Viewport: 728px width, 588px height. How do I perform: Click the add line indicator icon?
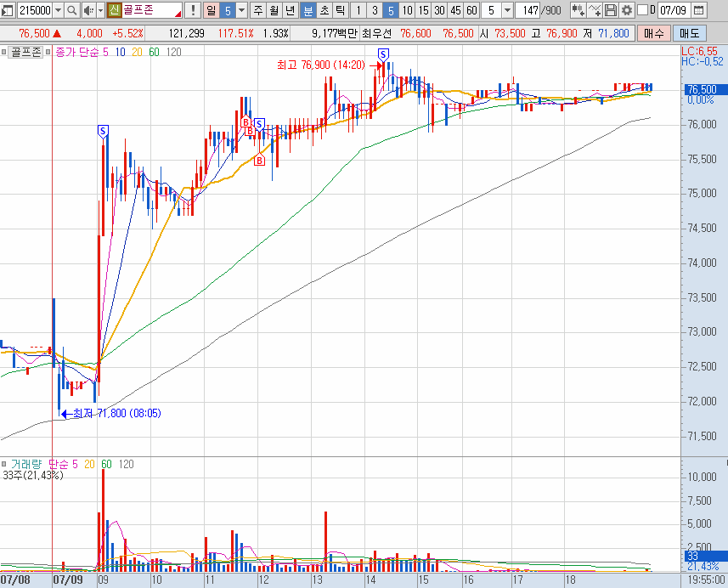pyautogui.click(x=595, y=10)
